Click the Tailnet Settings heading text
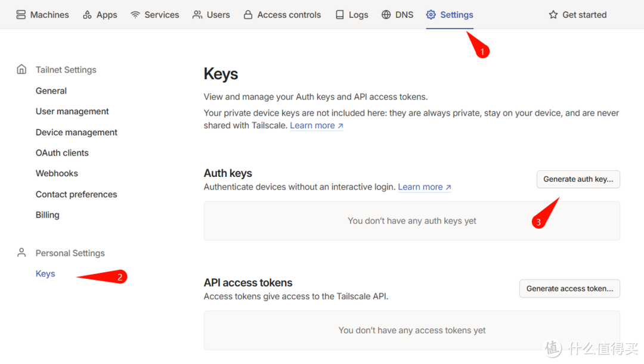The width and height of the screenshot is (644, 364). point(66,70)
